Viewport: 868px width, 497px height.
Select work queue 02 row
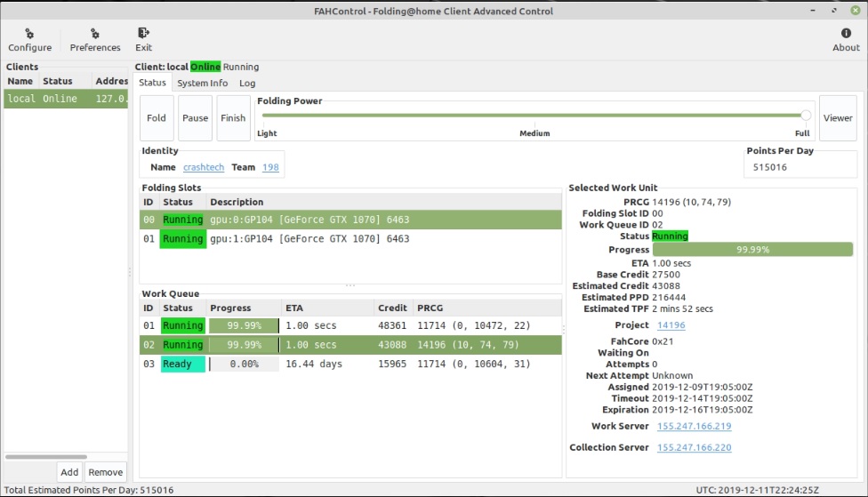[350, 345]
